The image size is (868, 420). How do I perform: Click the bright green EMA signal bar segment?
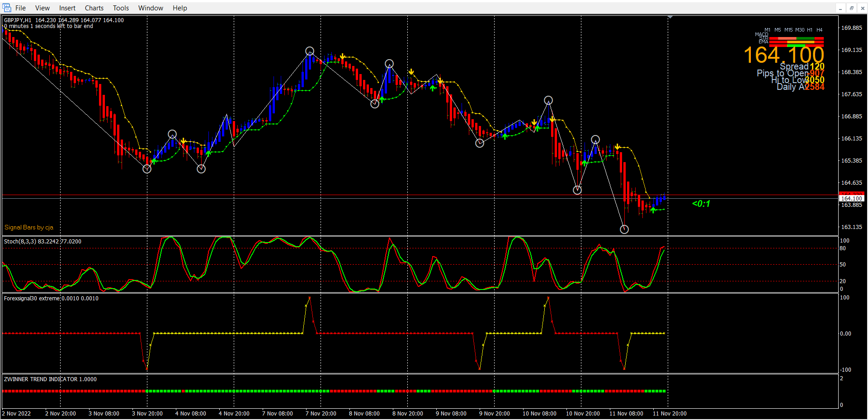(797, 45)
